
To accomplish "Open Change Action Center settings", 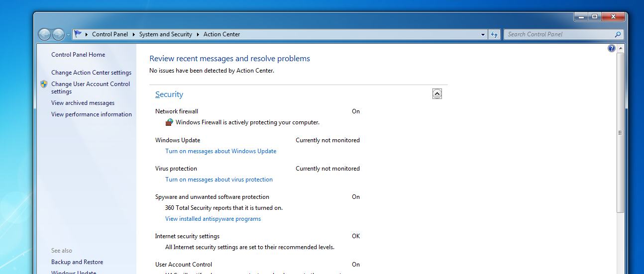I will pyautogui.click(x=91, y=73).
